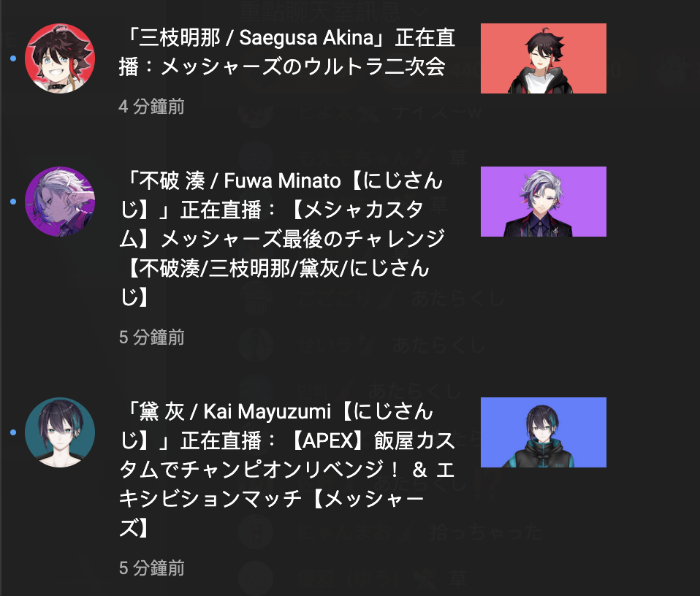Viewport: 700px width, 596px height.
Task: Open Kai Mayuzumi's teal round avatar
Action: point(60,432)
